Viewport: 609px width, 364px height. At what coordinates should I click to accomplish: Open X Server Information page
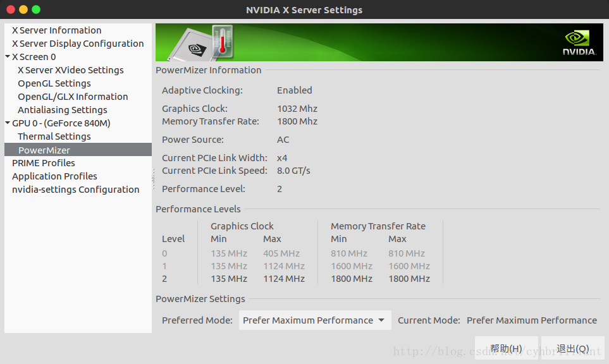point(57,30)
